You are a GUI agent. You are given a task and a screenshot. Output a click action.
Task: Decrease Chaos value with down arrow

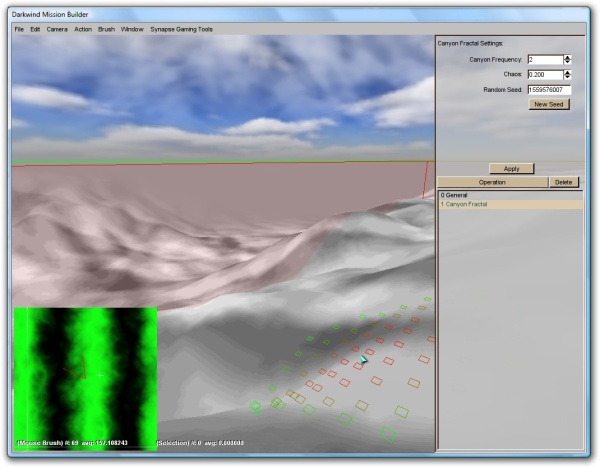tap(568, 77)
